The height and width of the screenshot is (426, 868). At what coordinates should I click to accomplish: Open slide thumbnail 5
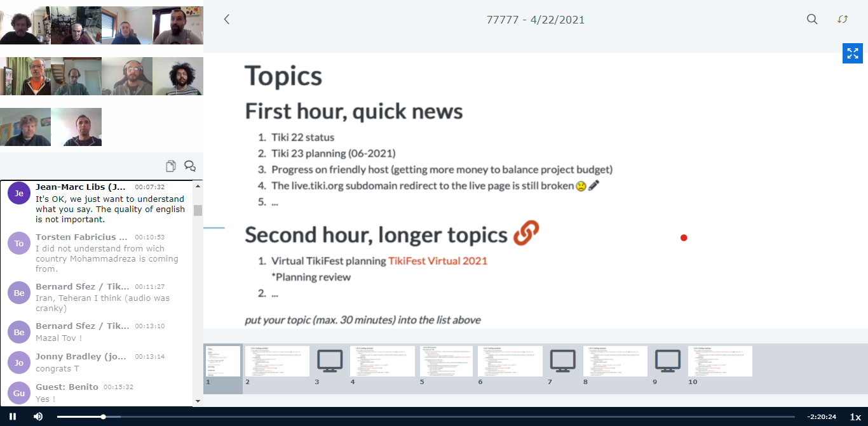[x=446, y=361]
